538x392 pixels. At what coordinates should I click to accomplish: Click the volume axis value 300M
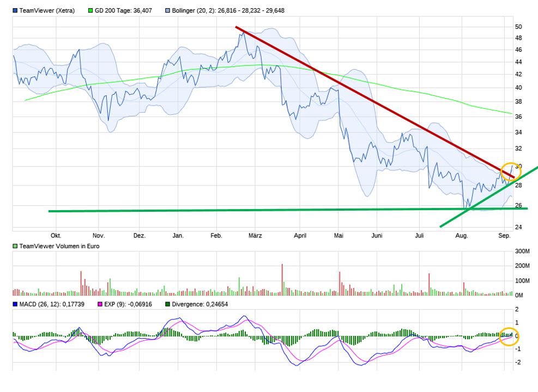pos(522,251)
